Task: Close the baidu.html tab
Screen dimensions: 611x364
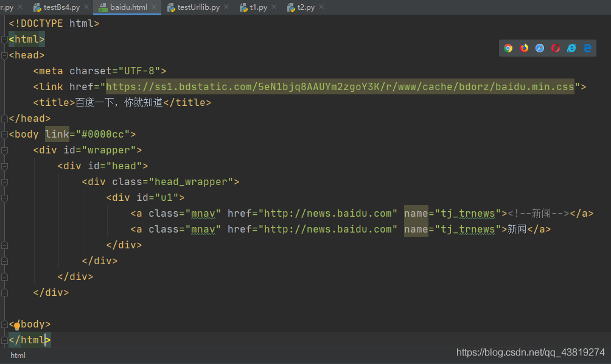Action: (154, 7)
